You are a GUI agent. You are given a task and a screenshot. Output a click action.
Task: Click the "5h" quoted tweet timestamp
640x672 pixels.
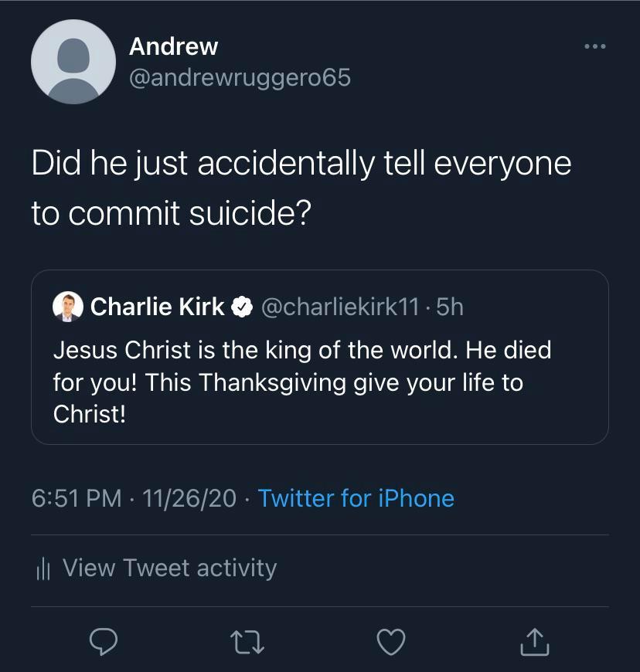click(x=450, y=307)
